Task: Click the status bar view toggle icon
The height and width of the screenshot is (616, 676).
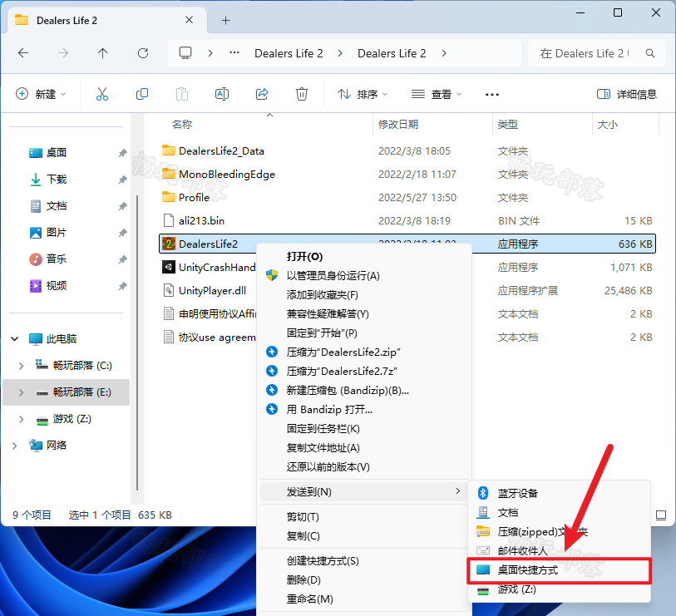Action: (x=660, y=515)
